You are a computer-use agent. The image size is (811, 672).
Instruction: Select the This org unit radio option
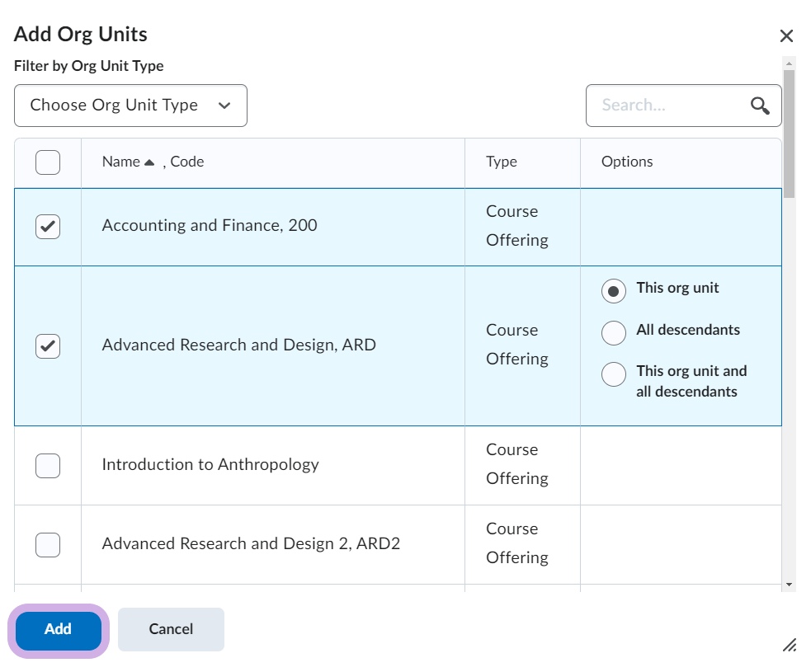coord(614,291)
